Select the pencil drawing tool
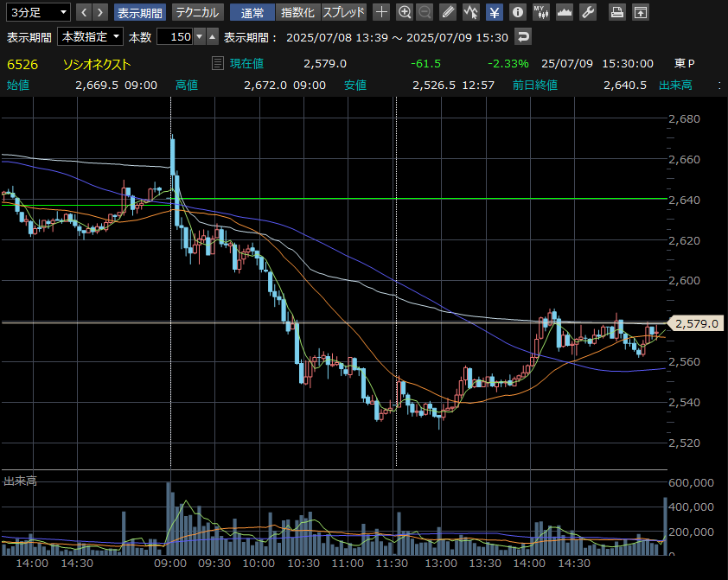 447,12
